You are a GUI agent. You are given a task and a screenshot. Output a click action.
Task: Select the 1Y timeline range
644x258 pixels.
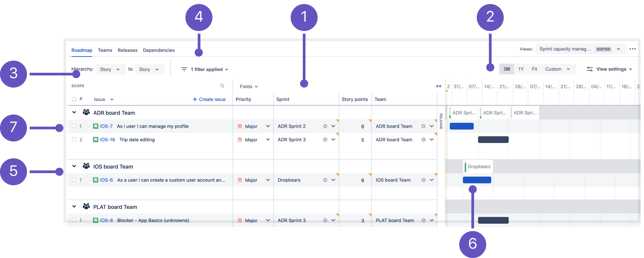tap(521, 69)
